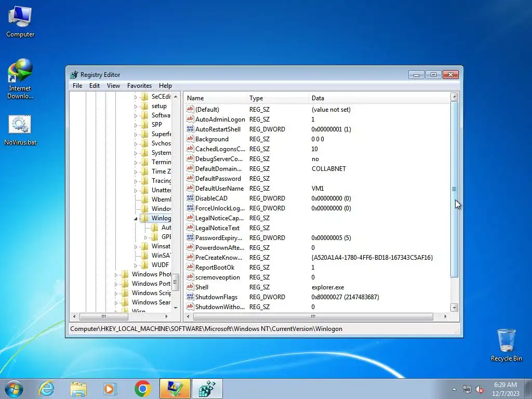Click the muted volume tray icon
The width and height of the screenshot is (532, 399).
480,390
